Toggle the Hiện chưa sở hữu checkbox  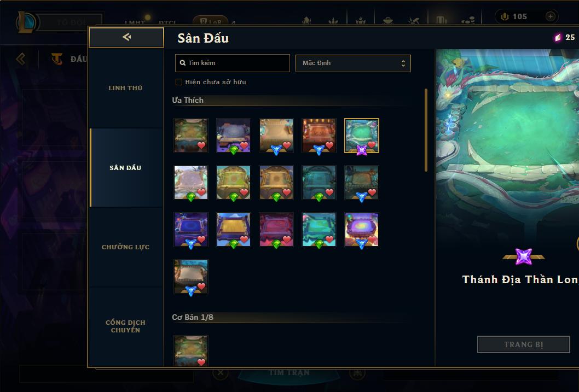coord(179,82)
